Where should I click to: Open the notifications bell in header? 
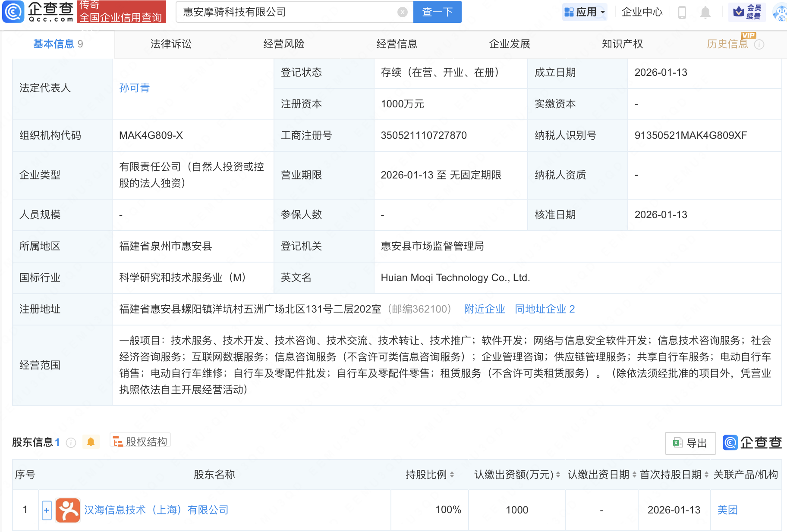pyautogui.click(x=705, y=13)
